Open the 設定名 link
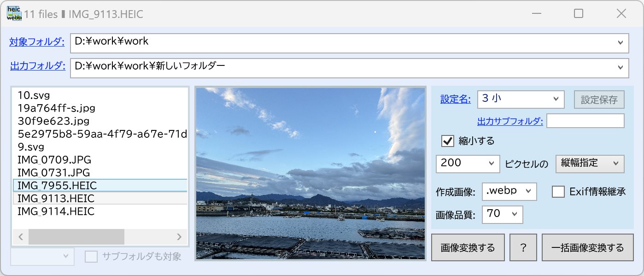 pyautogui.click(x=456, y=99)
